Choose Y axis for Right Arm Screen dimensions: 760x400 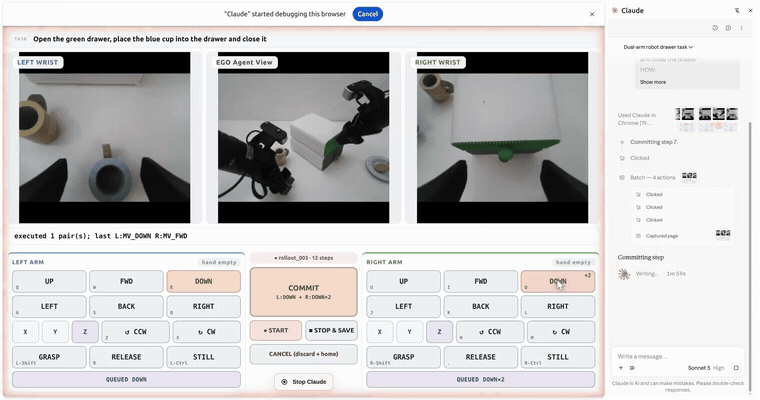tap(410, 332)
